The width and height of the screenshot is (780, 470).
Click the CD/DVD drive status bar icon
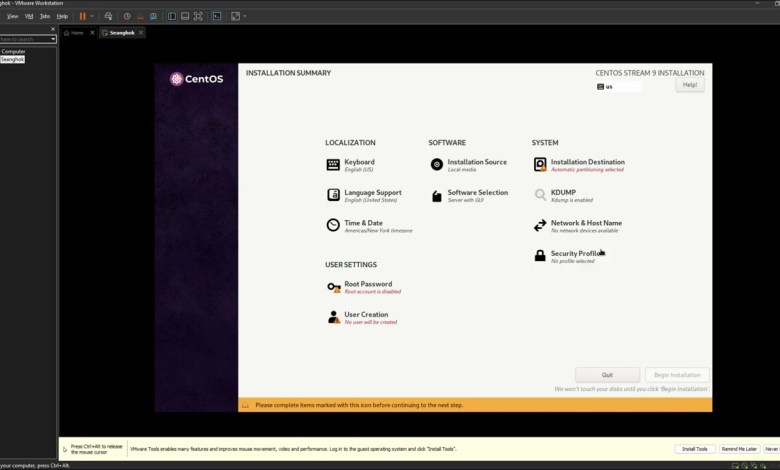click(745, 466)
